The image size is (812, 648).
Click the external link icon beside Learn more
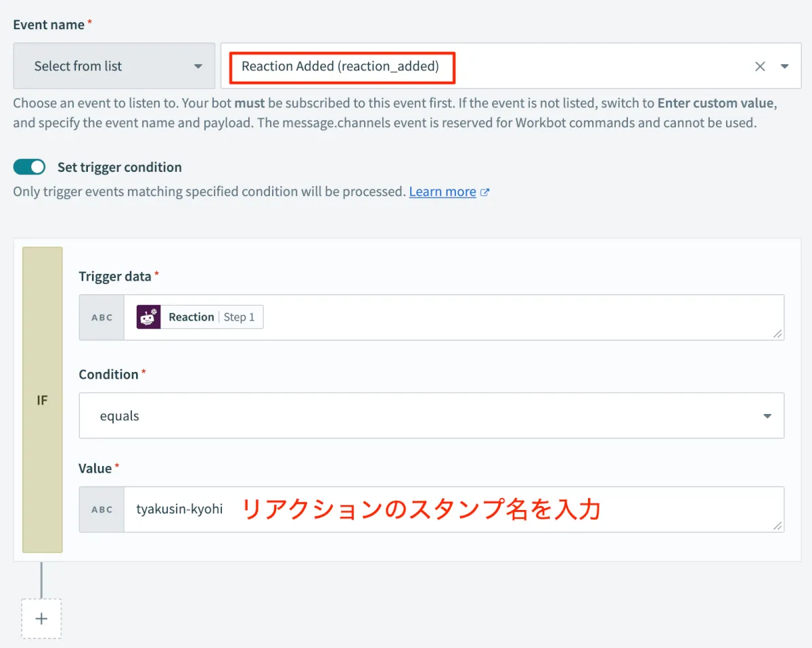click(x=484, y=192)
